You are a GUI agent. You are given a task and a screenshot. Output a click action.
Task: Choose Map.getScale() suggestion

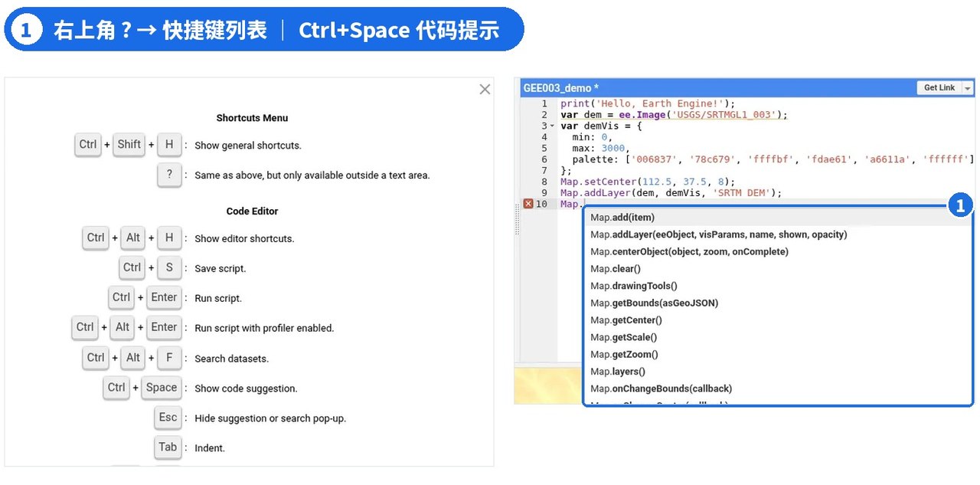(x=777, y=337)
